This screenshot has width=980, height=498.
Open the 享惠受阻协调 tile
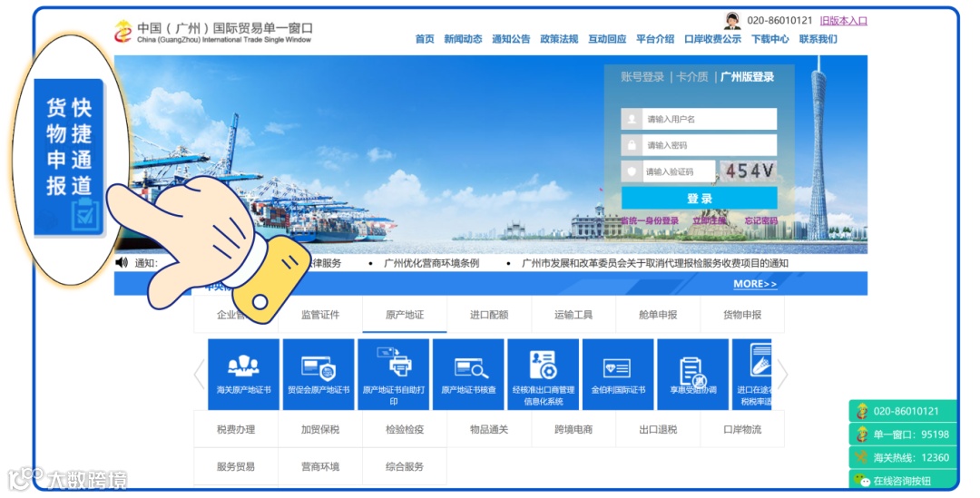point(693,375)
